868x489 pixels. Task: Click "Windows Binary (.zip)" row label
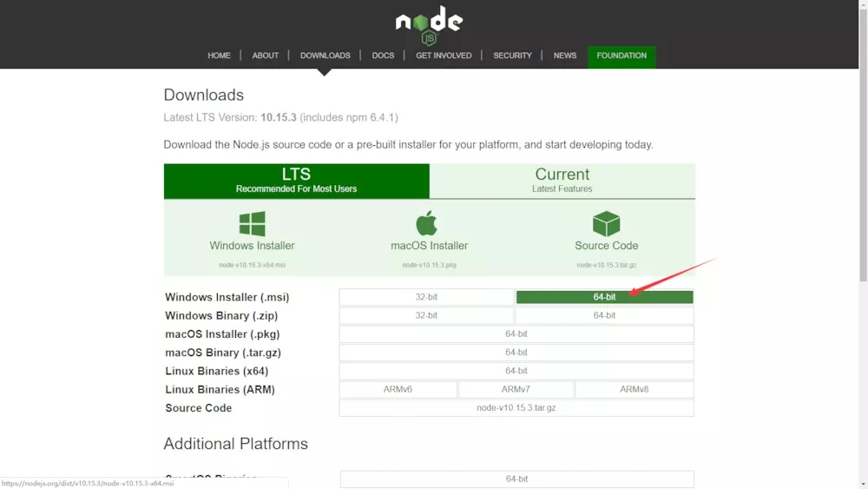(221, 315)
